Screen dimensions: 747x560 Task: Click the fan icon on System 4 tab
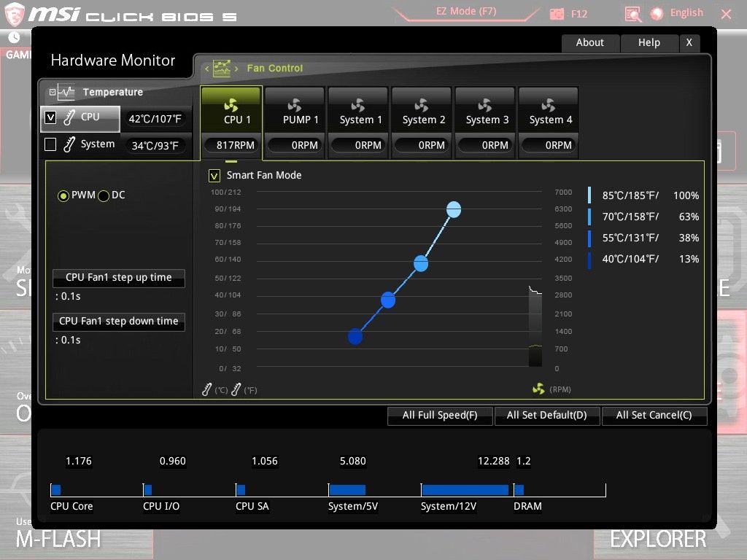548,105
